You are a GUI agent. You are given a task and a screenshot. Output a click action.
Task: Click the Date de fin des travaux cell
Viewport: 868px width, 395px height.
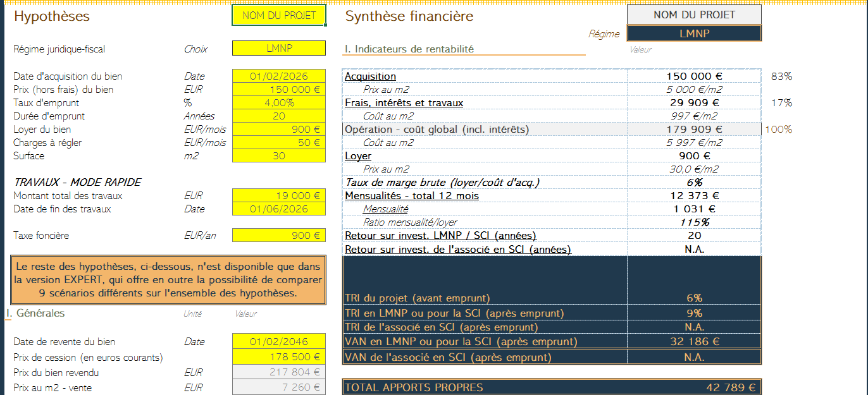[x=279, y=209]
